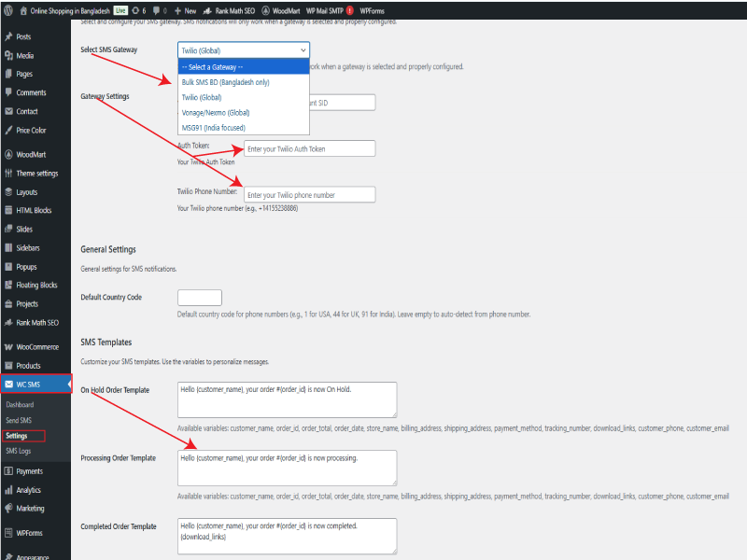The height and width of the screenshot is (560, 747).
Task: Click into On Hold Order Template textarea
Action: click(x=288, y=400)
